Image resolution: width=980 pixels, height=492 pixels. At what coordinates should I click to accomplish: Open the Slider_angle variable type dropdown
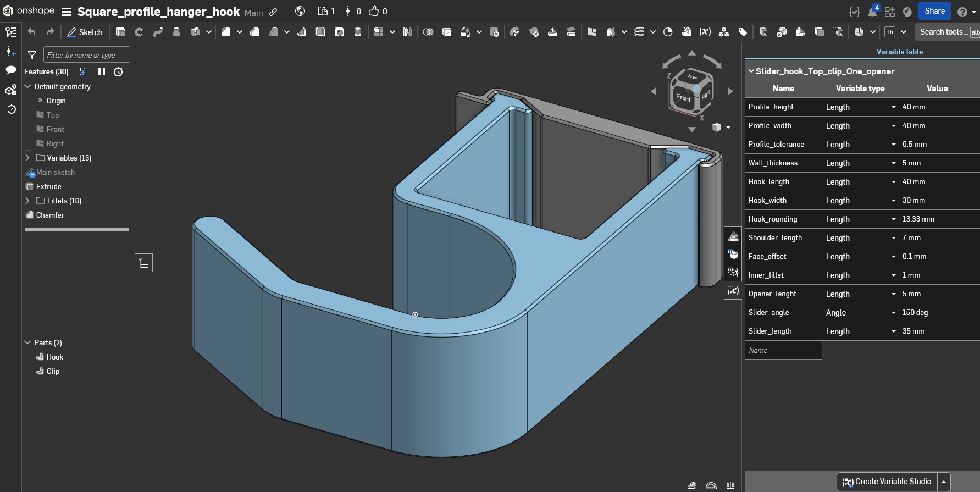860,313
